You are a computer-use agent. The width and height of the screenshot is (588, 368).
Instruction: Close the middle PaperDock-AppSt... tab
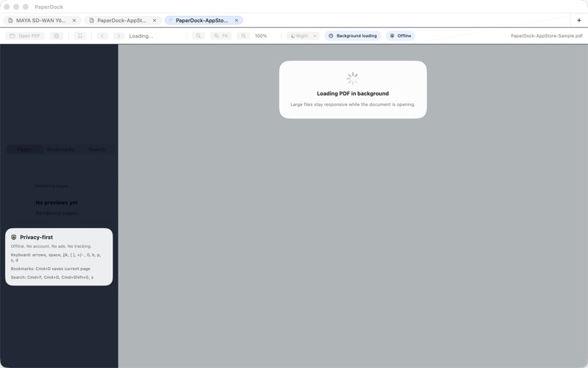click(154, 21)
